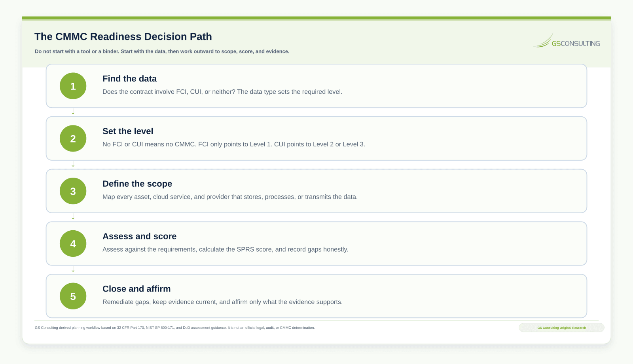Image resolution: width=633 pixels, height=364 pixels.
Task: Click the step 4 number circle
Action: (73, 244)
